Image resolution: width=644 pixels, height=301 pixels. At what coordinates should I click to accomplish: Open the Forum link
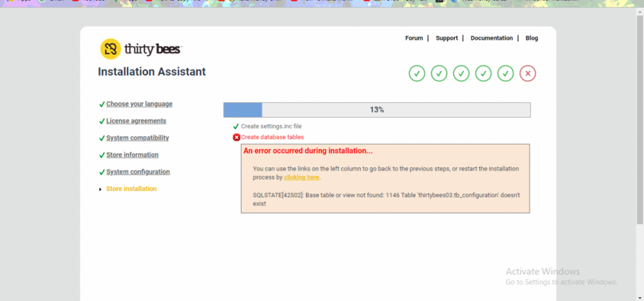tap(413, 39)
